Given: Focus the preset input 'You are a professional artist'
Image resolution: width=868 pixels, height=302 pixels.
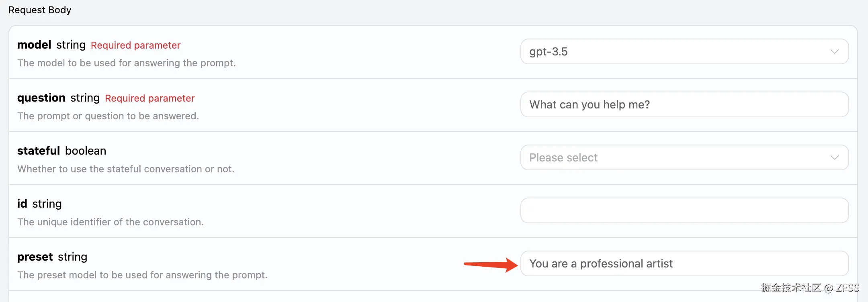Looking at the screenshot, I should 684,264.
